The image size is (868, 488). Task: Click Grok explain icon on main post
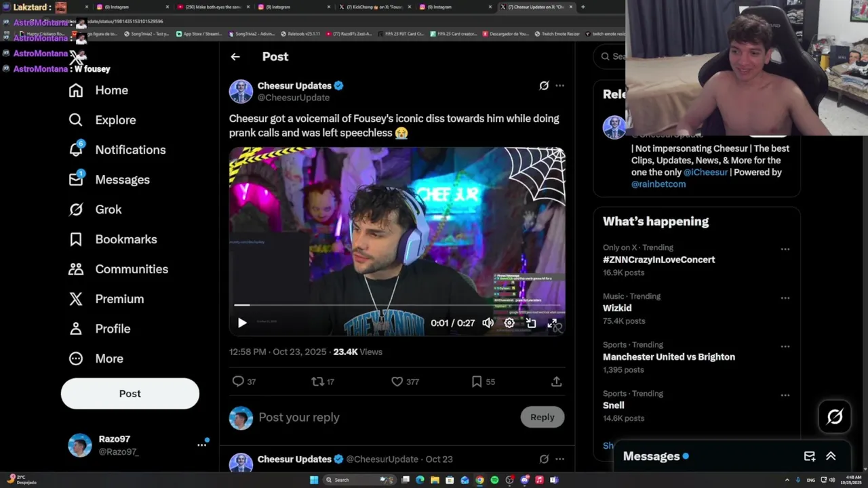coord(544,85)
